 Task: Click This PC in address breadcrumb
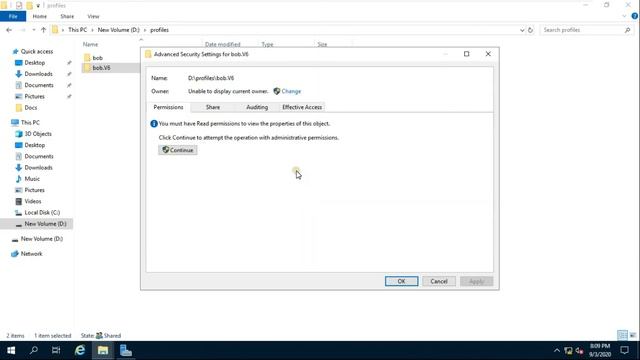(78, 30)
